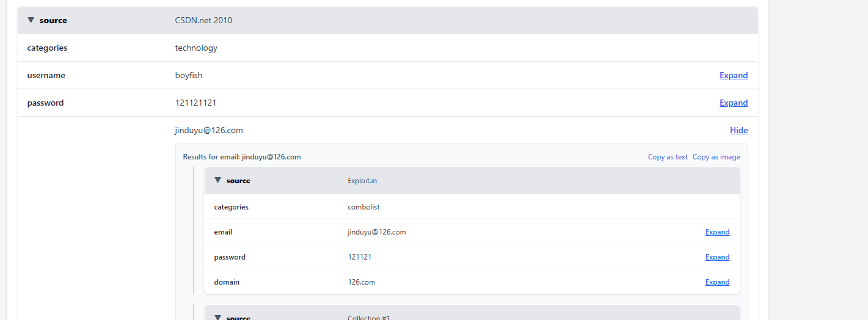Copy results as image
The height and width of the screenshot is (320, 868).
coord(716,157)
